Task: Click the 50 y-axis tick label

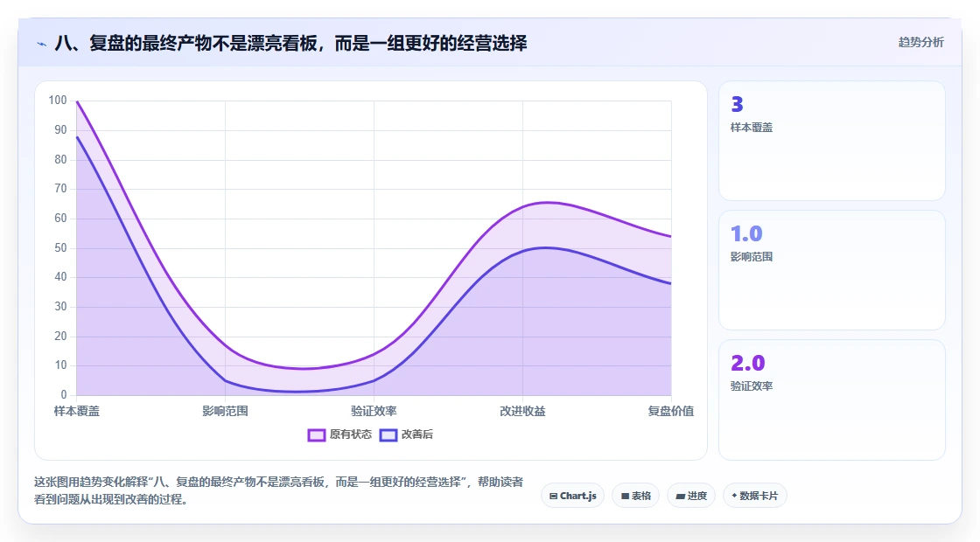Action: point(60,247)
